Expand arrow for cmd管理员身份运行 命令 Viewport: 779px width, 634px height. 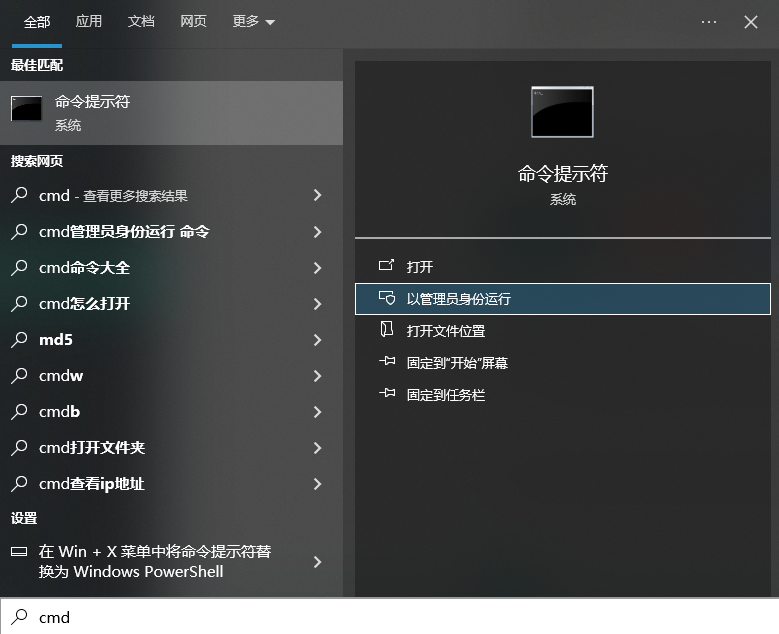317,232
